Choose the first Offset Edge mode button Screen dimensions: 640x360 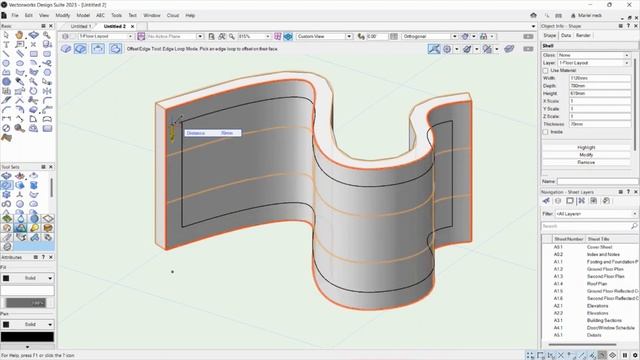pos(66,49)
